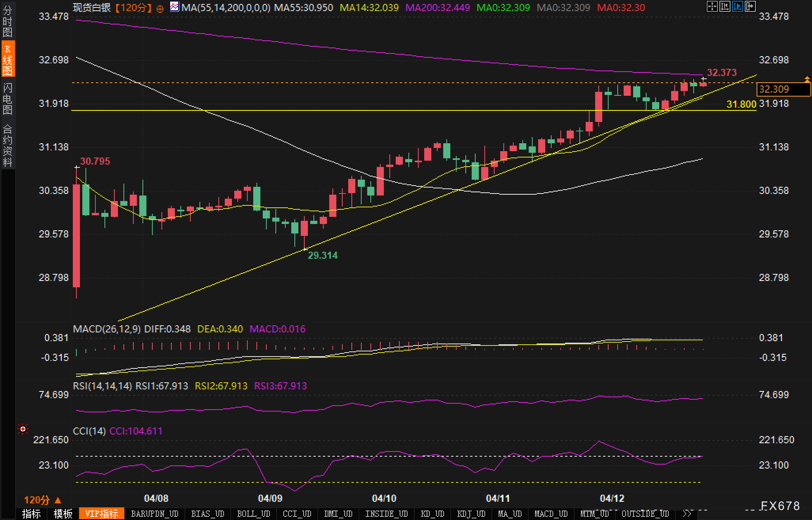The height and width of the screenshot is (520, 812).
Task: Click the MA indicator chart icon
Action: pyautogui.click(x=174, y=7)
